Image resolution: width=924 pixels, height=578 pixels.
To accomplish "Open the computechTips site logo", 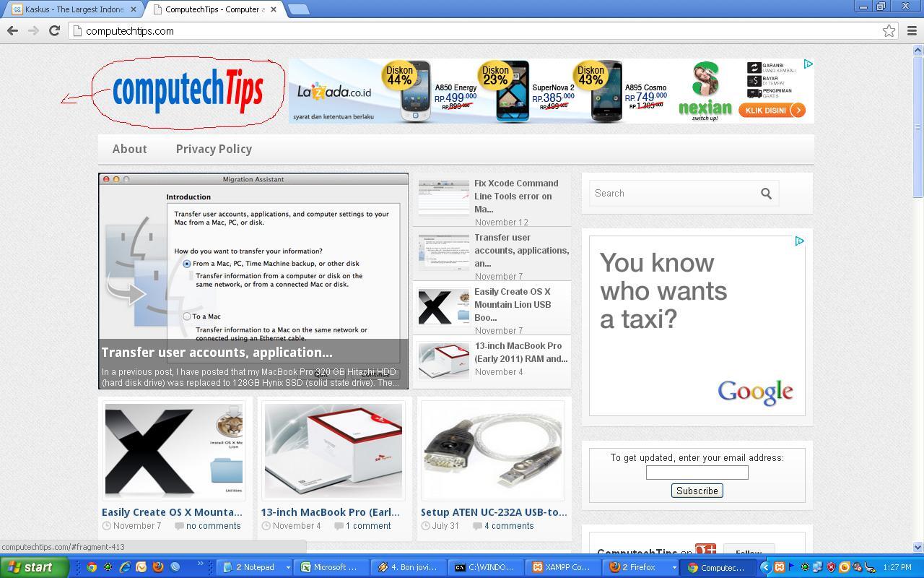I will pyautogui.click(x=188, y=92).
